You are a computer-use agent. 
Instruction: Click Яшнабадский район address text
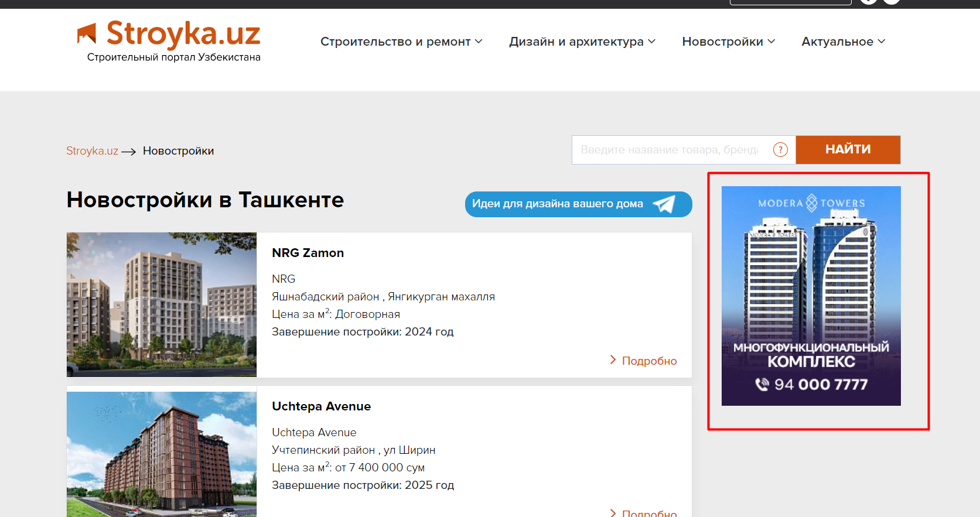(x=383, y=297)
